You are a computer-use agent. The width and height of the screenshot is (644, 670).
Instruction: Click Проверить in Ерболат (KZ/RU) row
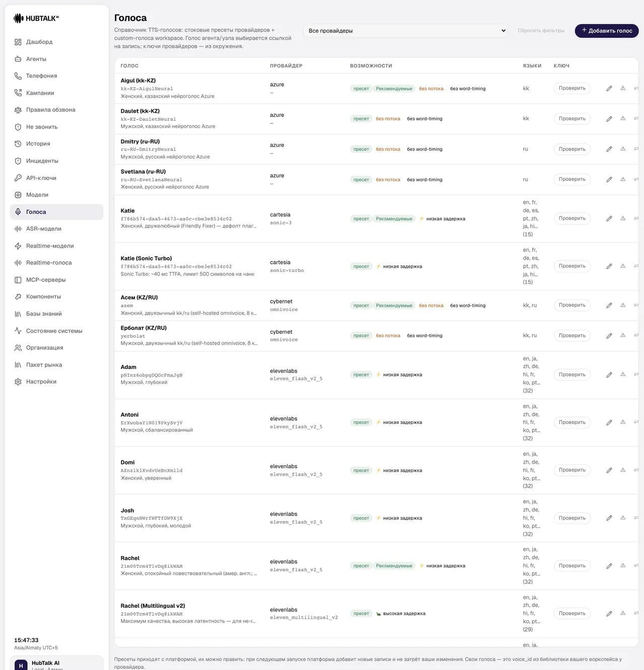(x=572, y=336)
